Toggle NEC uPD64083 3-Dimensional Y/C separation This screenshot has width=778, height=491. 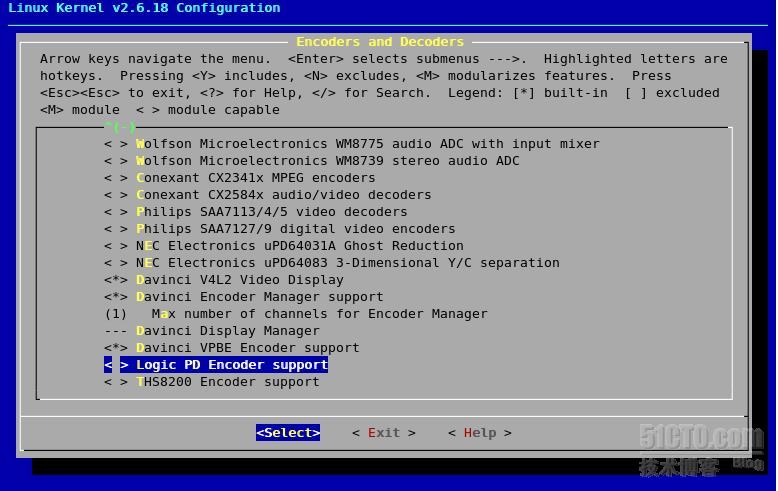point(116,262)
